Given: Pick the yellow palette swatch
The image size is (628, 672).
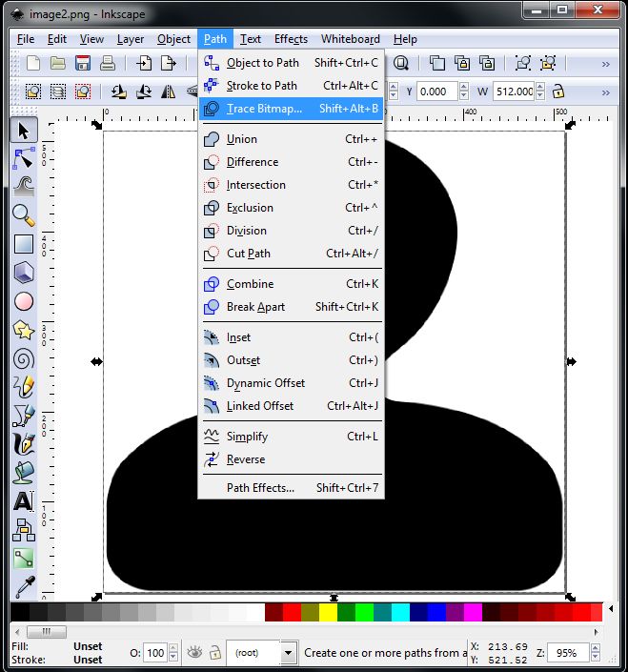Looking at the screenshot, I should [328, 613].
